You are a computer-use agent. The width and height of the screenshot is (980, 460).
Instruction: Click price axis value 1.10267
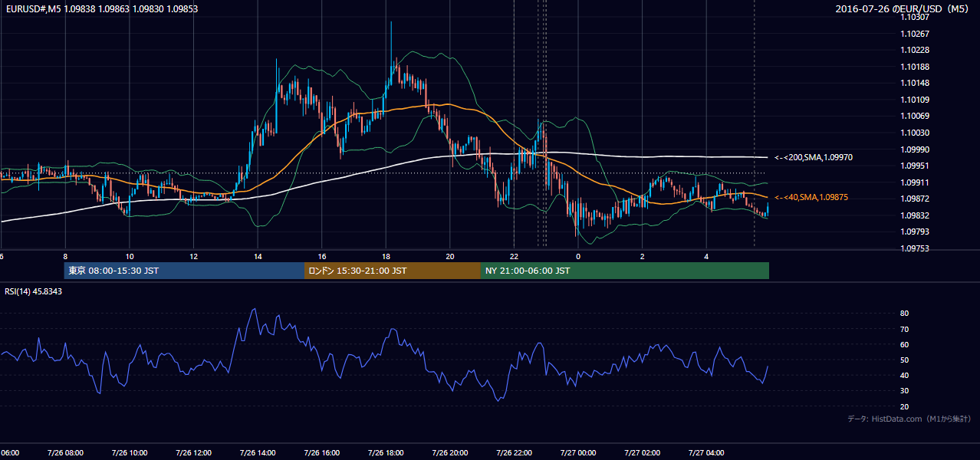click(x=916, y=34)
